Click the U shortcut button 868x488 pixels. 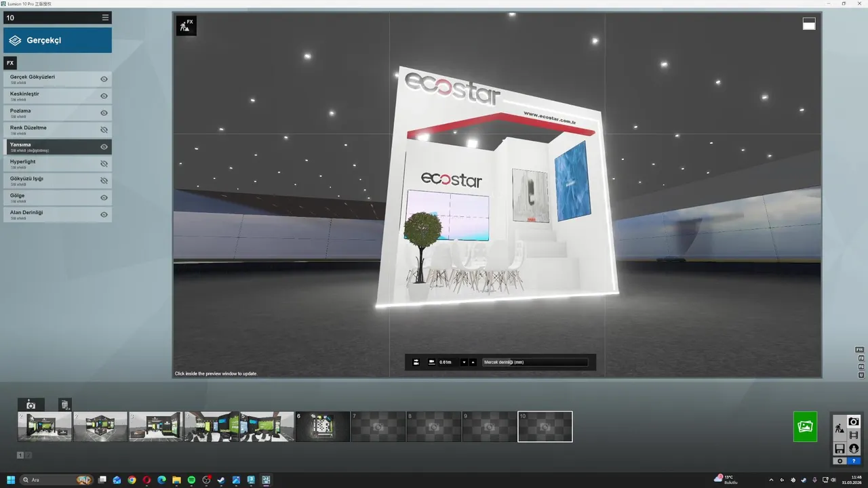[x=861, y=375]
